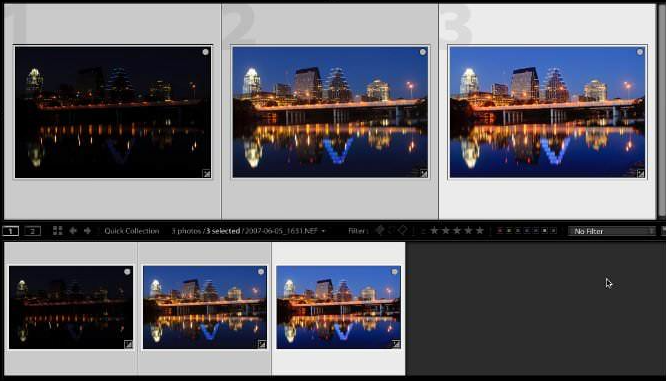Toggle the rejected flag filter icon
Viewport: 666px width, 381px height.
click(x=402, y=231)
